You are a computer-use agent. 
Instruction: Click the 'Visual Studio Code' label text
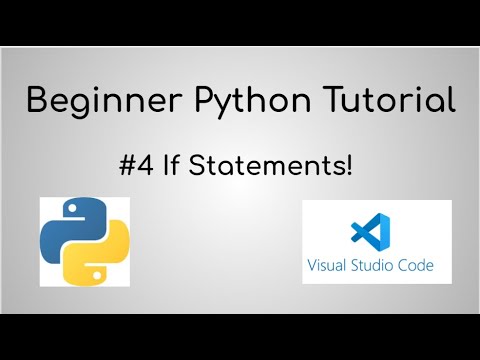(x=370, y=265)
